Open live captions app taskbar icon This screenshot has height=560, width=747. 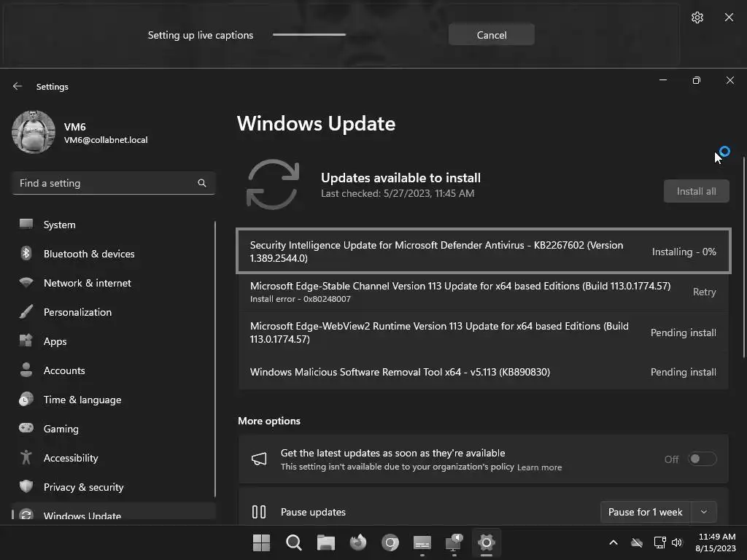[x=422, y=542]
